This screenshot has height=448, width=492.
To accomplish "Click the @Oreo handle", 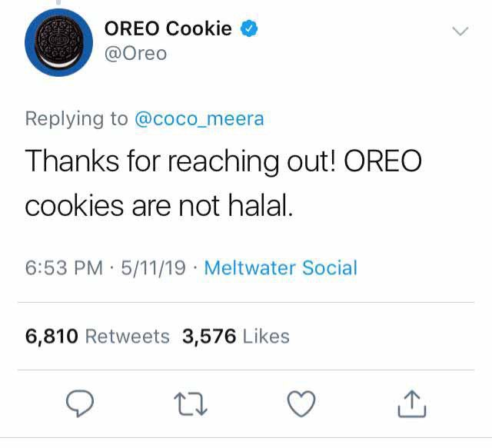I will coord(135,54).
